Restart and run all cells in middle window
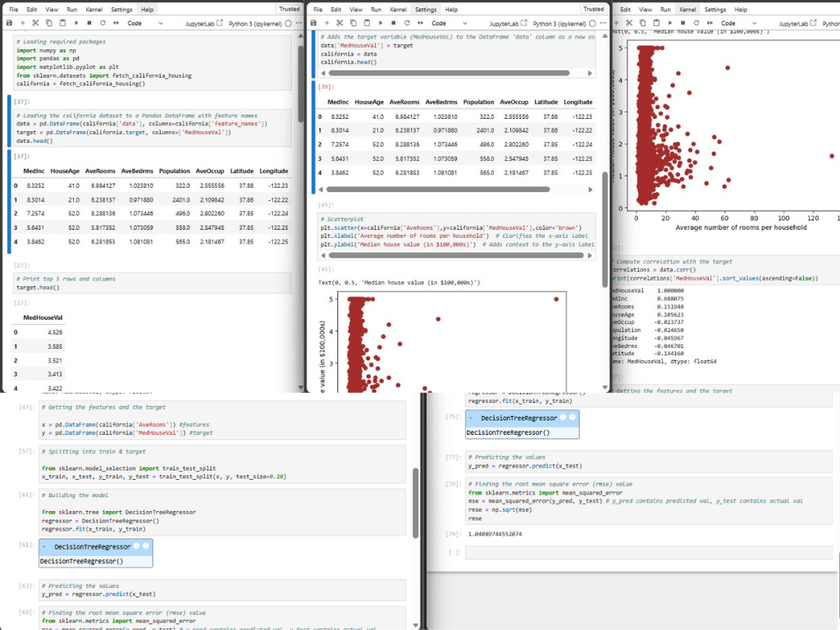840x630 pixels. point(420,23)
